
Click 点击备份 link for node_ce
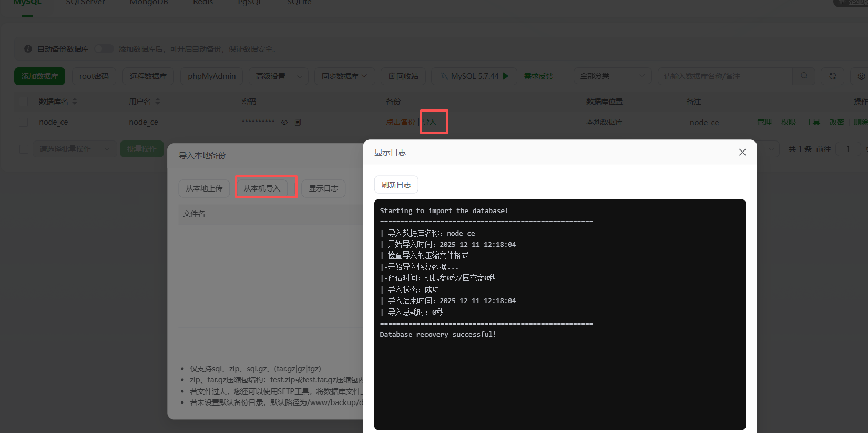click(401, 122)
